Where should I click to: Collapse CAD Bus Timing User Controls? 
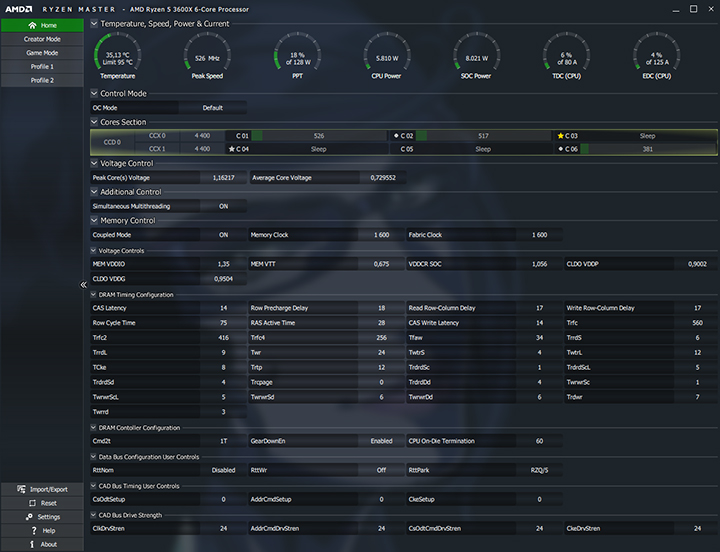pyautogui.click(x=93, y=486)
